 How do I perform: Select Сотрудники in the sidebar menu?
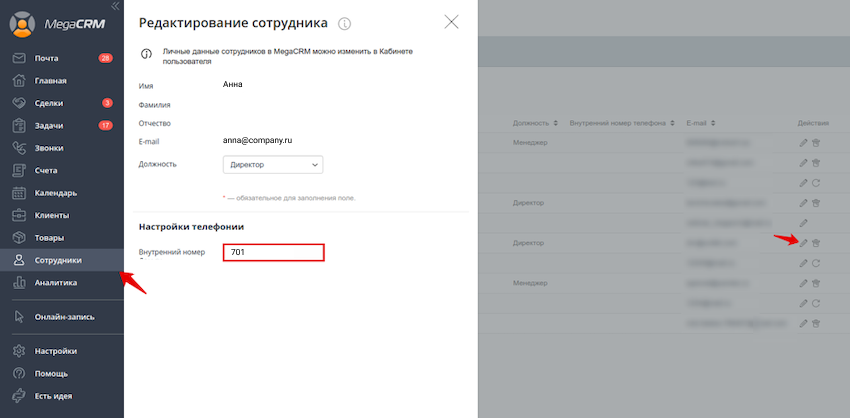[58, 260]
